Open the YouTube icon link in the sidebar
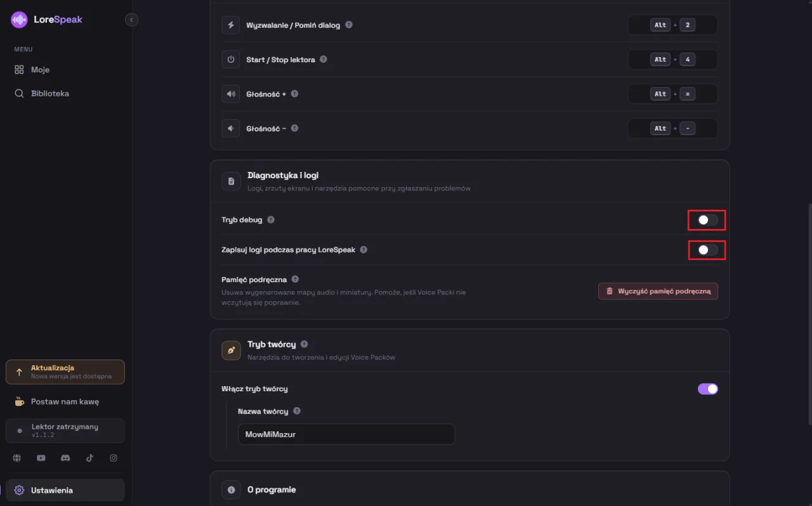 coord(41,458)
